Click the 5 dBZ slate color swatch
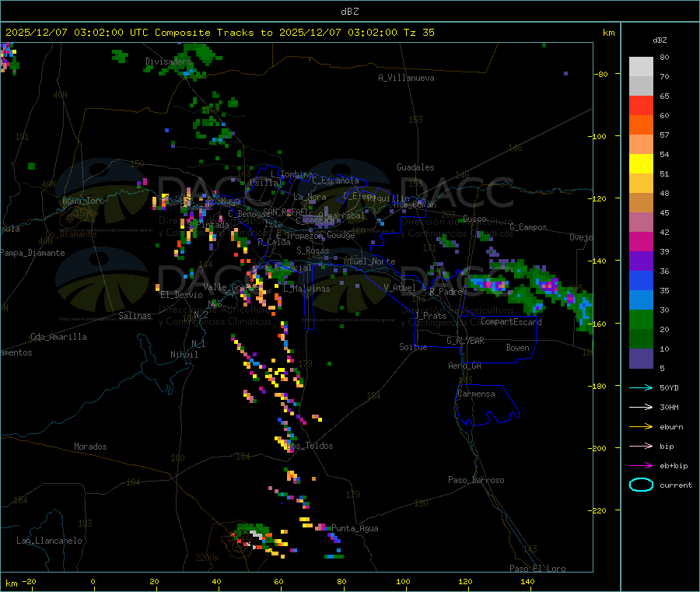Image resolution: width=700 pixels, height=592 pixels. click(641, 359)
